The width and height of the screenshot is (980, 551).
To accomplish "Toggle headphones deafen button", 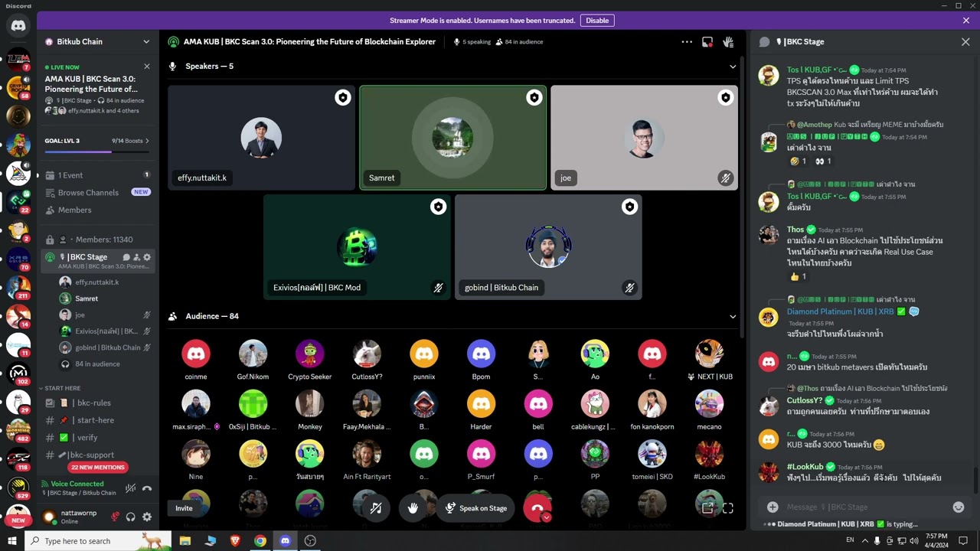I will click(131, 517).
